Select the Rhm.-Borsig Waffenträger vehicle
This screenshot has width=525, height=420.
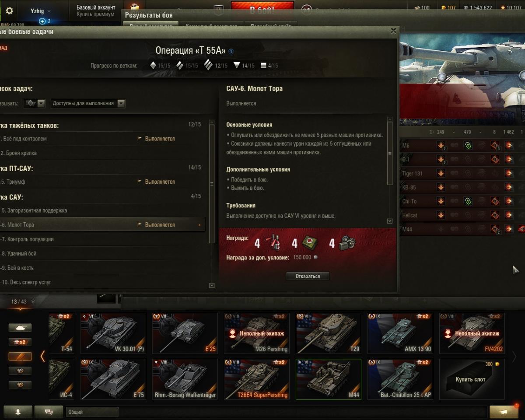pos(185,379)
